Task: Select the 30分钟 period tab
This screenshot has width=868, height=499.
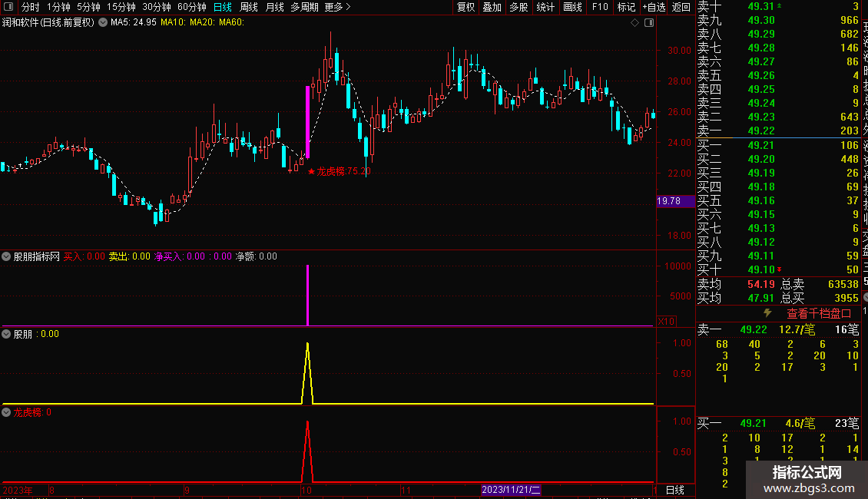Action: point(157,7)
